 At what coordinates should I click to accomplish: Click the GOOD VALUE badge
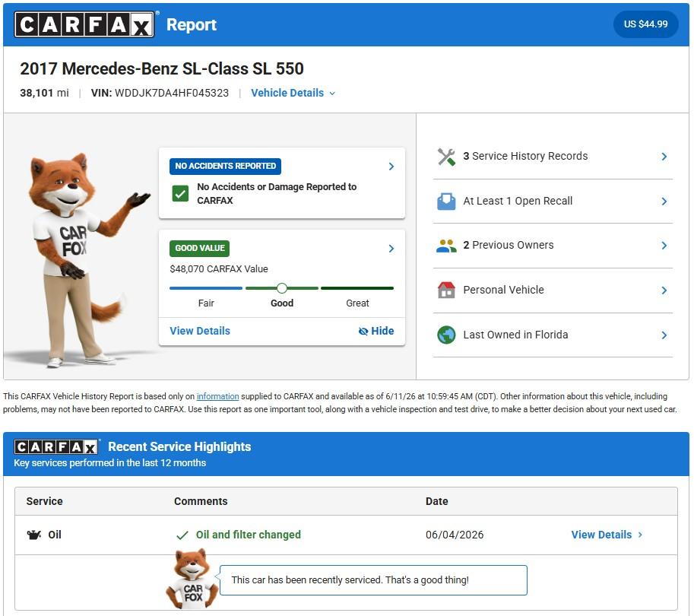[200, 249]
